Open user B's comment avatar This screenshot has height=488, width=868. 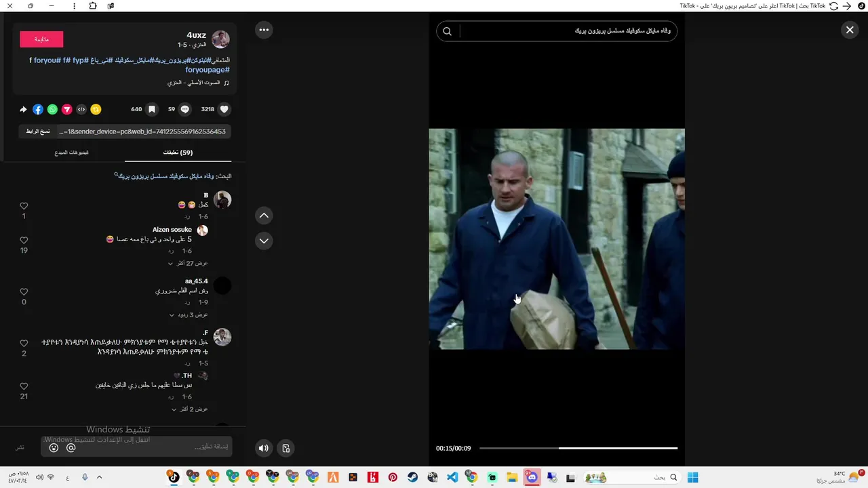222,200
